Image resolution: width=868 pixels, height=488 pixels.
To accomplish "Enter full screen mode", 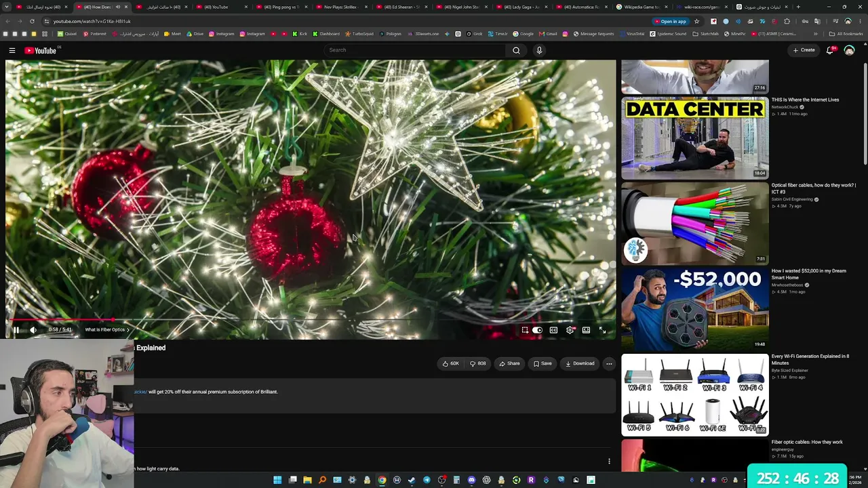I will (602, 330).
